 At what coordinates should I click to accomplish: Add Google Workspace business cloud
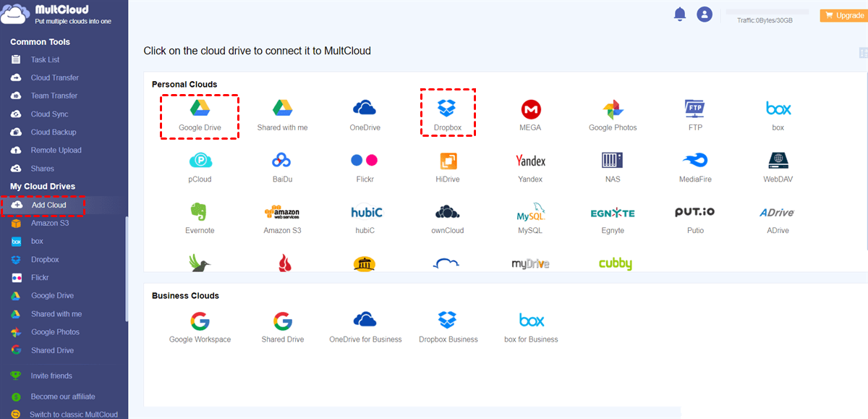[x=200, y=327]
